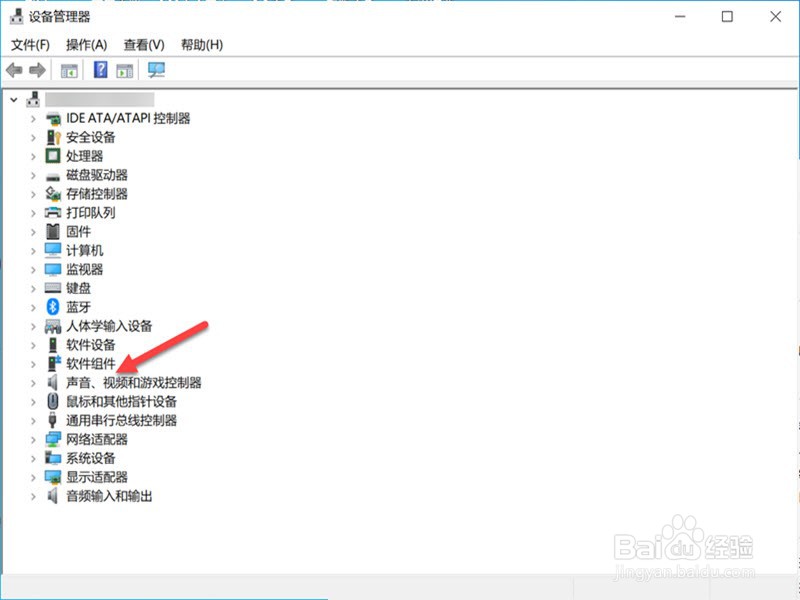Collapse the root computer node
Image resolution: width=800 pixels, height=600 pixels.
(14, 100)
